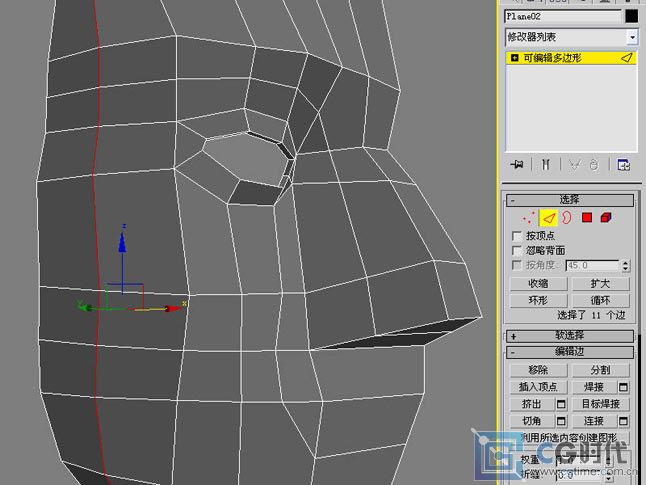Screen dimensions: 646x485
Task: Open Configure Modifier Sets icon
Action: (x=623, y=164)
